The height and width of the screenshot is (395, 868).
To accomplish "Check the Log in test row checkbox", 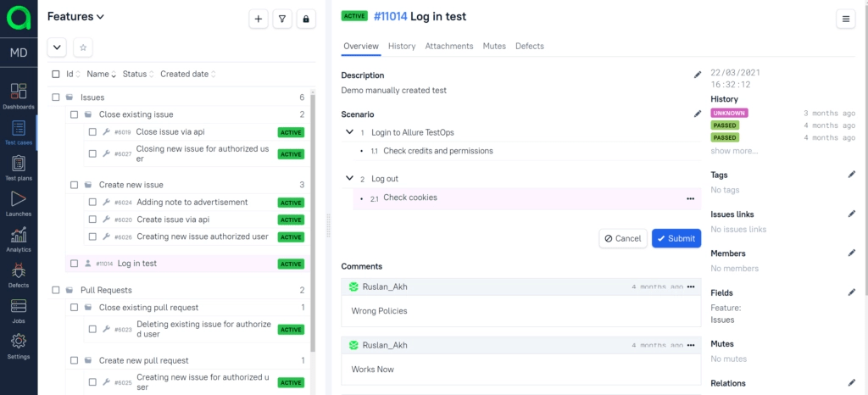I will coord(75,264).
